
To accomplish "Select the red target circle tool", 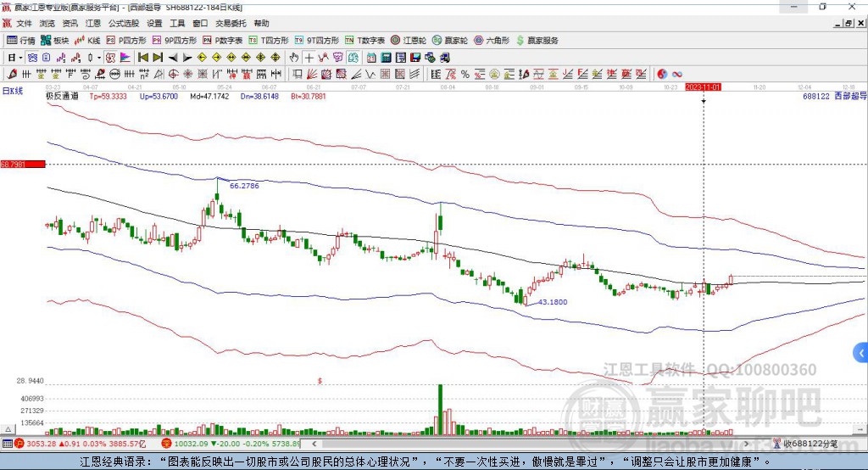I will [173, 75].
